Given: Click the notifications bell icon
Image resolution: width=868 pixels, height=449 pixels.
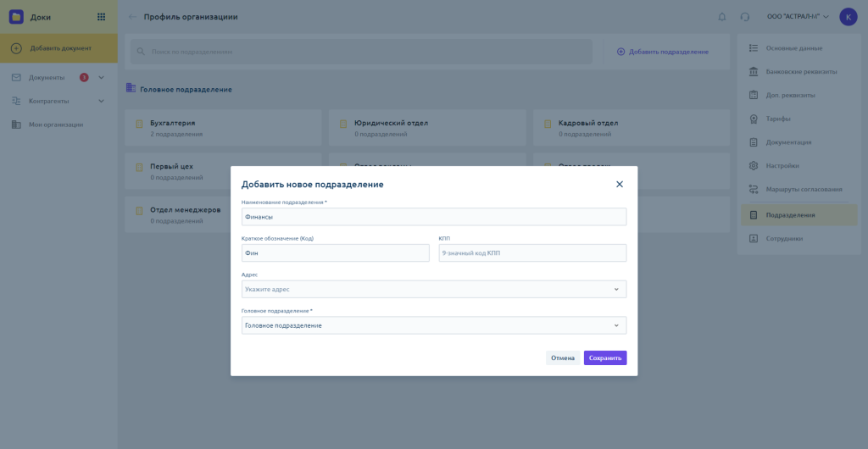Looking at the screenshot, I should [722, 17].
